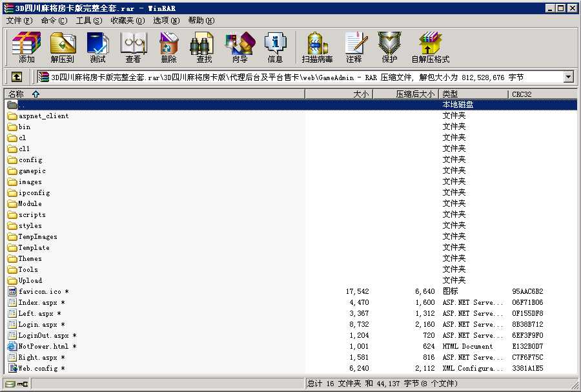Open the address path dropdown arrow
Viewport: 581px width, 392px height.
pos(568,77)
